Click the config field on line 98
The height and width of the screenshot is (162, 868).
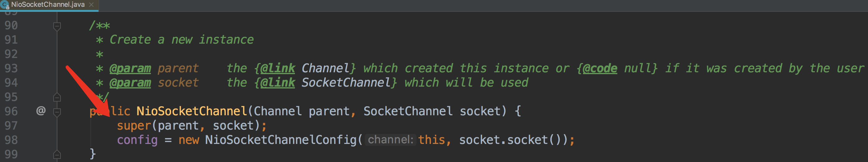click(137, 140)
